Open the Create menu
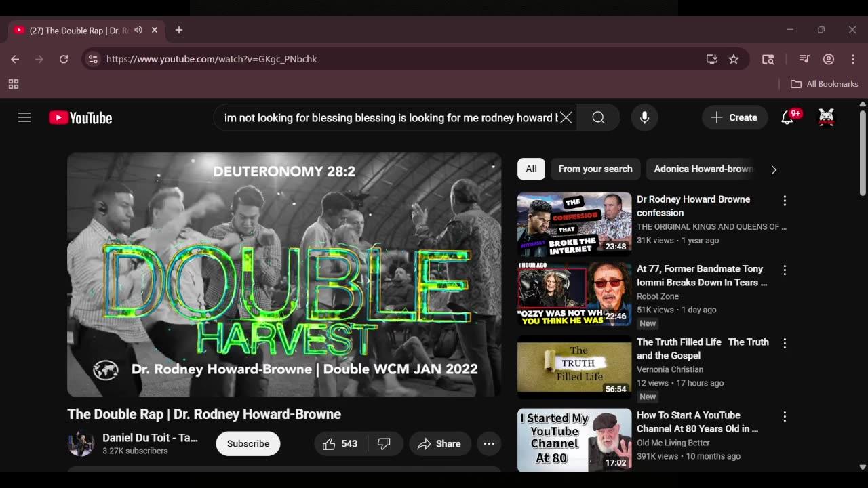Viewport: 868px width, 488px height. coord(734,117)
